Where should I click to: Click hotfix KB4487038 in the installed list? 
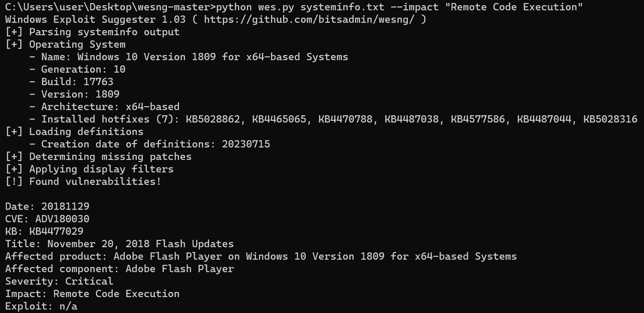pos(411,119)
